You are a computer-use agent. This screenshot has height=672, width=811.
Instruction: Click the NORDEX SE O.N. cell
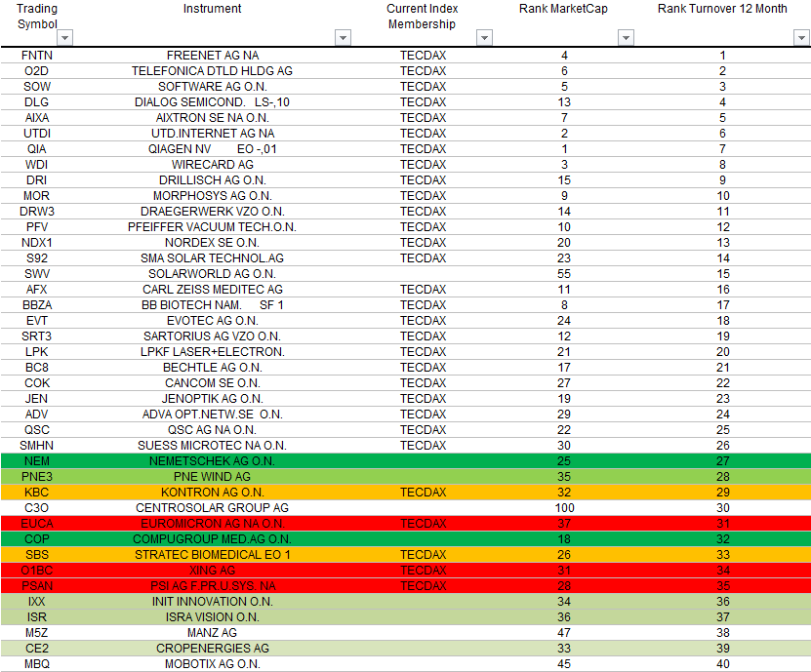212,243
